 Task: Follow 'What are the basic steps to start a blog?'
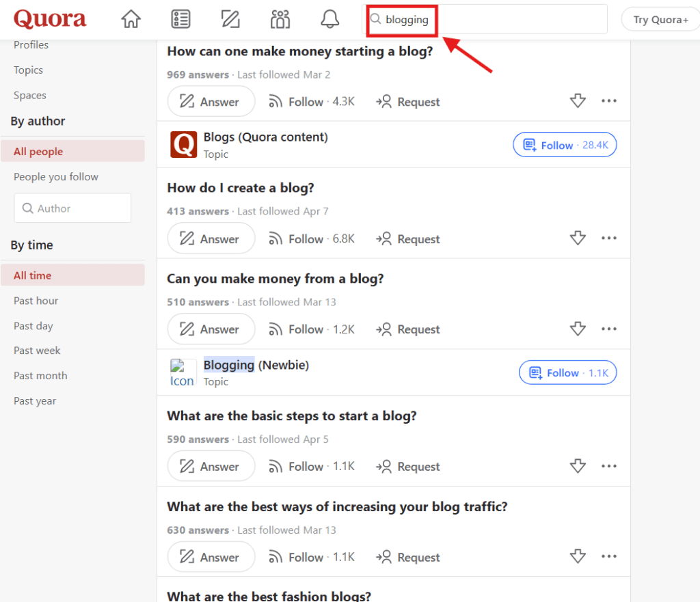point(312,466)
